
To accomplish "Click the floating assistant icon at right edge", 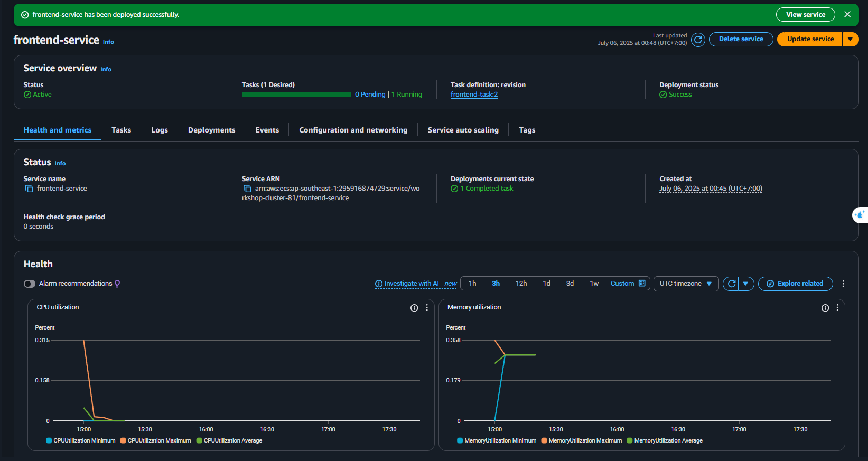I will coord(861,215).
